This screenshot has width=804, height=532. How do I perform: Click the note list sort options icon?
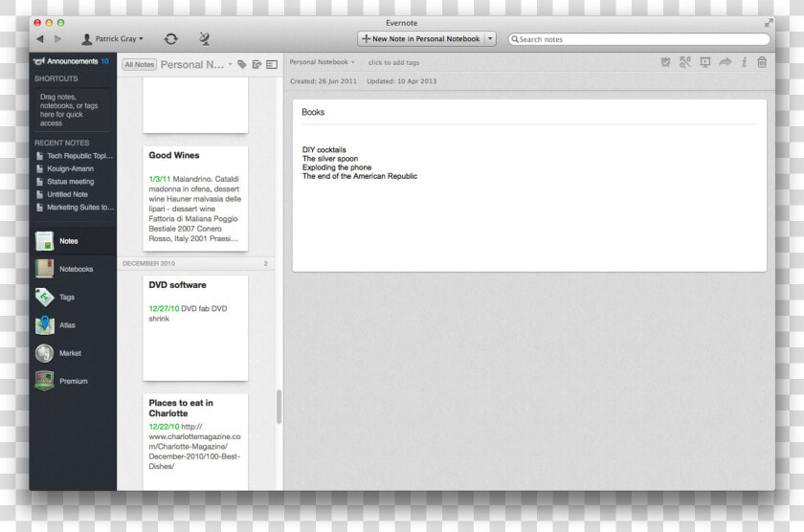pyautogui.click(x=257, y=64)
